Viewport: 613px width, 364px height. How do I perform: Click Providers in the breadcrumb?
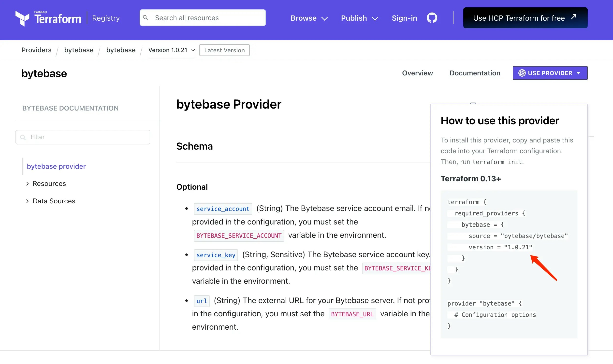point(36,50)
